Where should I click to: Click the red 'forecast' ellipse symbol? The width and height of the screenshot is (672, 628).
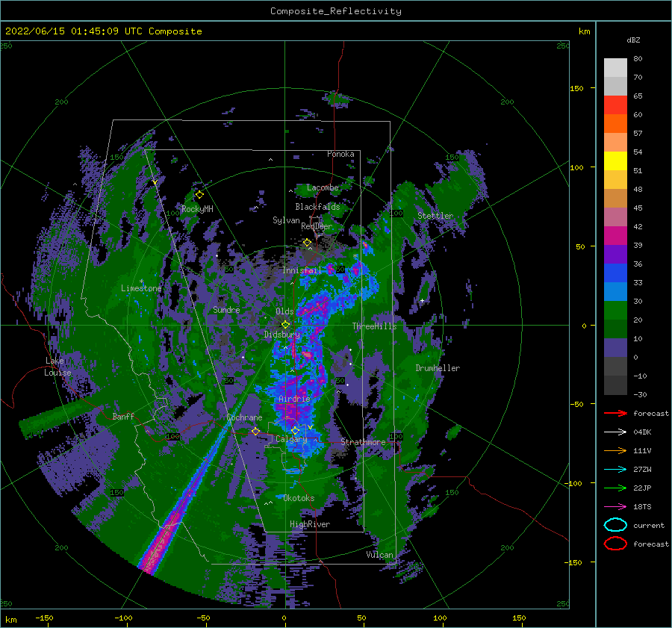point(615,544)
